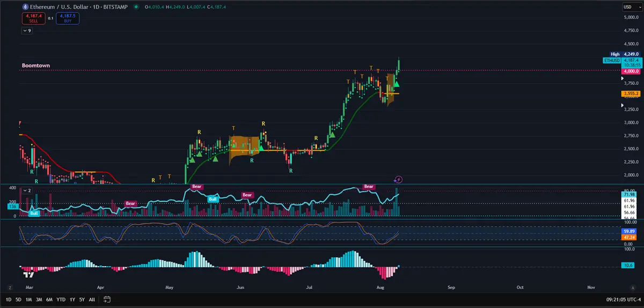Click the Sep label on the time axis
The image size is (644, 308).
pyautogui.click(x=451, y=287)
